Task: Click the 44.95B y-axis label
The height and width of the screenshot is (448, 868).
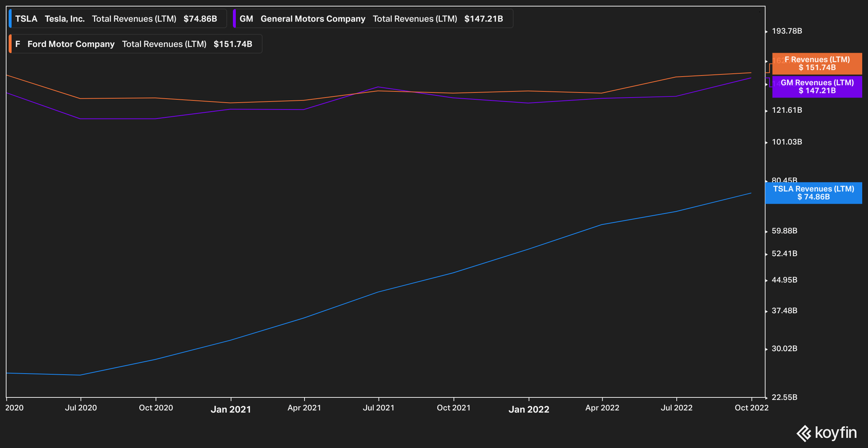Action: tap(784, 280)
